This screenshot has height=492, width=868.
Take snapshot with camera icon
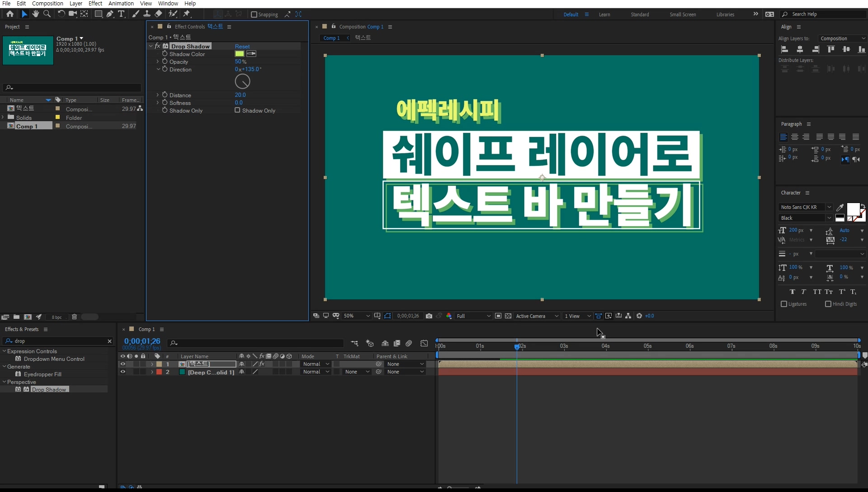tap(429, 316)
